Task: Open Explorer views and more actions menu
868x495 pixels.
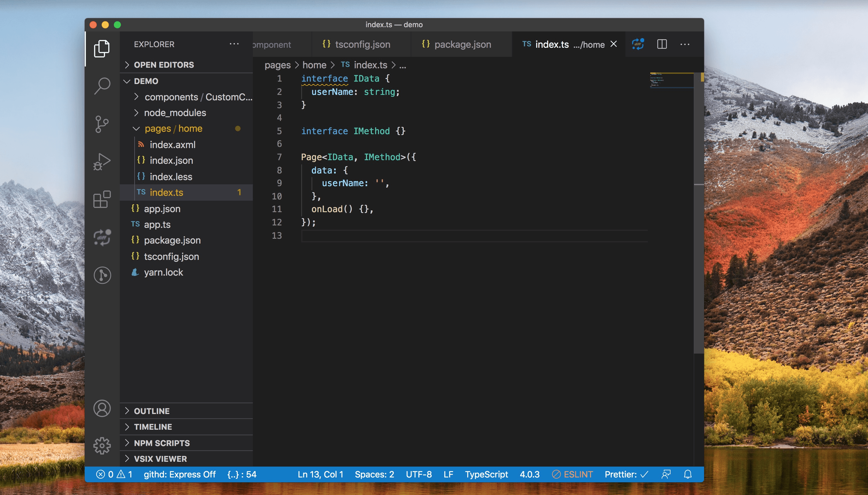Action: tap(234, 44)
